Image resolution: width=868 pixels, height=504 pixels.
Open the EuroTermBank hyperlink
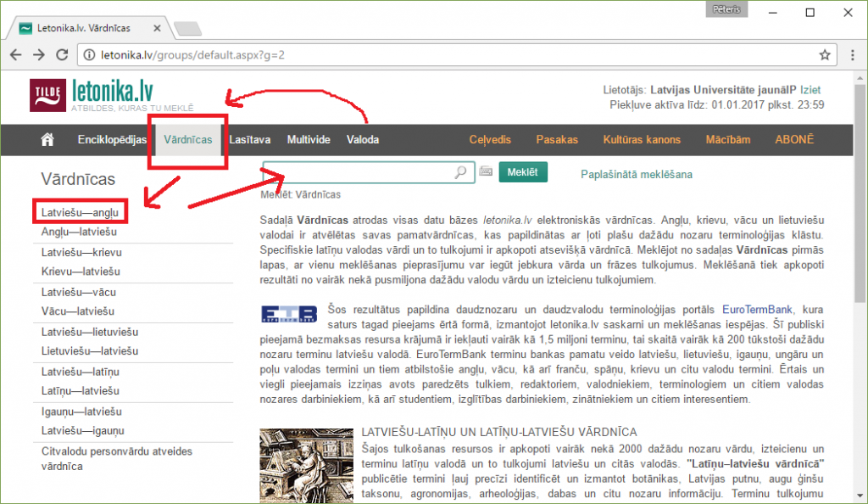[757, 310]
